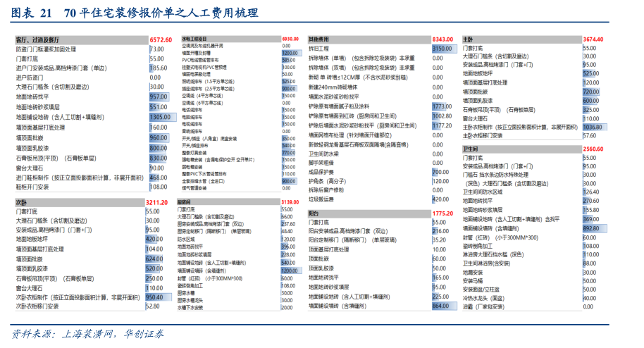The width and height of the screenshot is (644, 348).
Task: Select the 次卧 section header
Action: [x=21, y=201]
